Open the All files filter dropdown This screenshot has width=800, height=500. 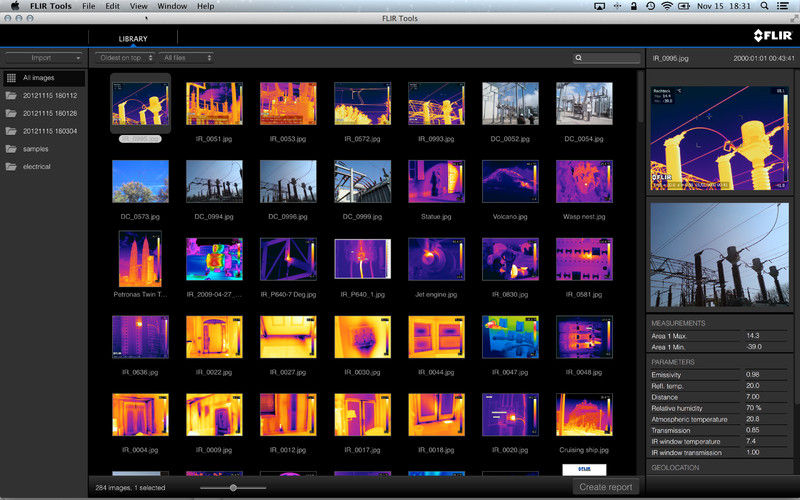[x=186, y=58]
